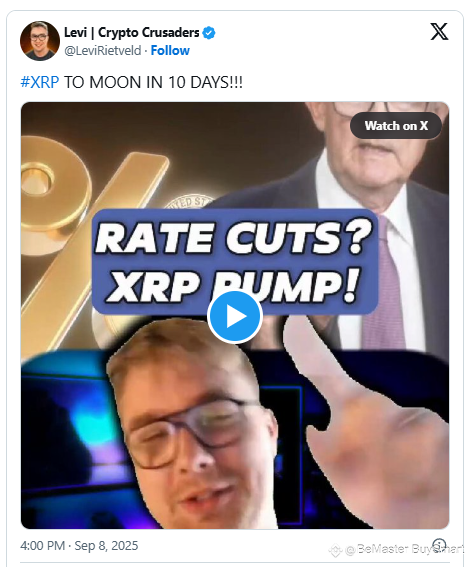The image size is (472, 567).
Task: Open the @LeviRietveld handle link
Action: (103, 51)
